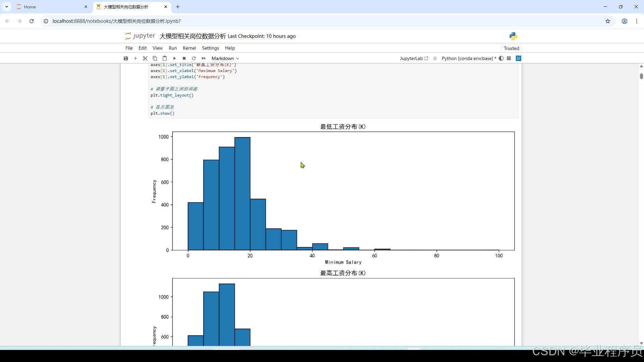This screenshot has width=644, height=362.
Task: Open the Python conda env kernel selector
Action: 469,58
